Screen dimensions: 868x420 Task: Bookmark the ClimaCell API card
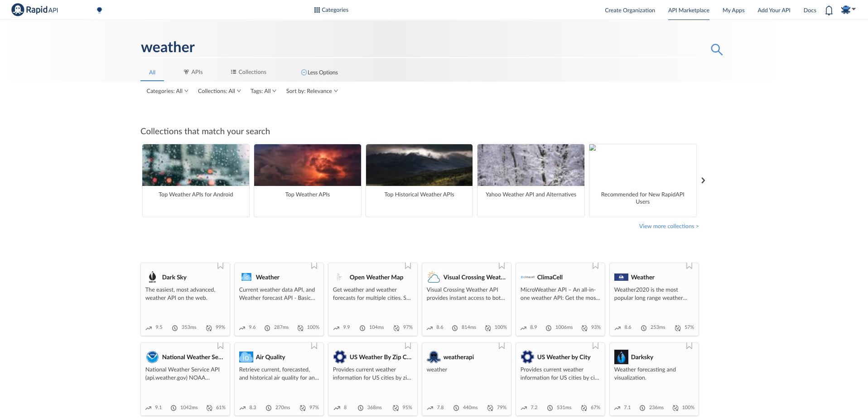tap(595, 266)
